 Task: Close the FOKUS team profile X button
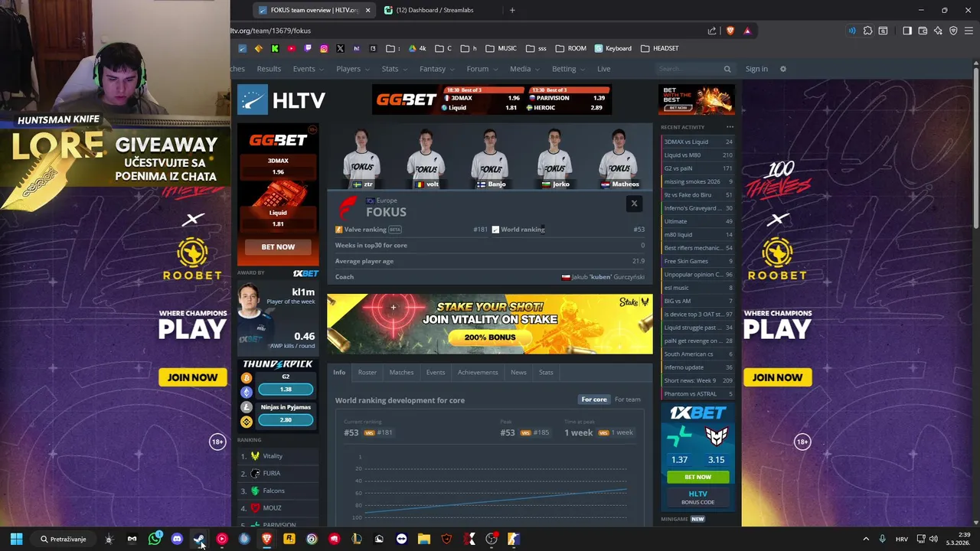tap(634, 204)
